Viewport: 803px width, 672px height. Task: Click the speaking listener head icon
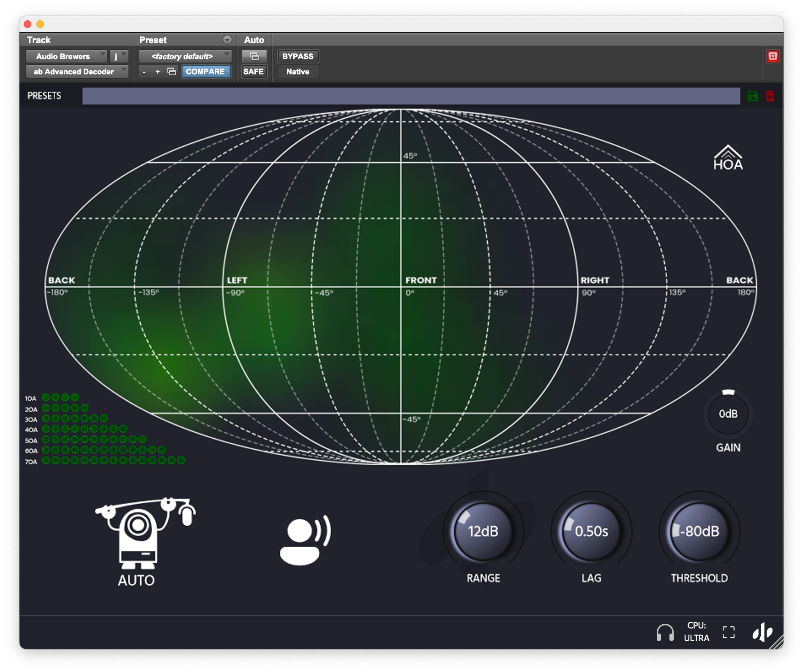[305, 540]
